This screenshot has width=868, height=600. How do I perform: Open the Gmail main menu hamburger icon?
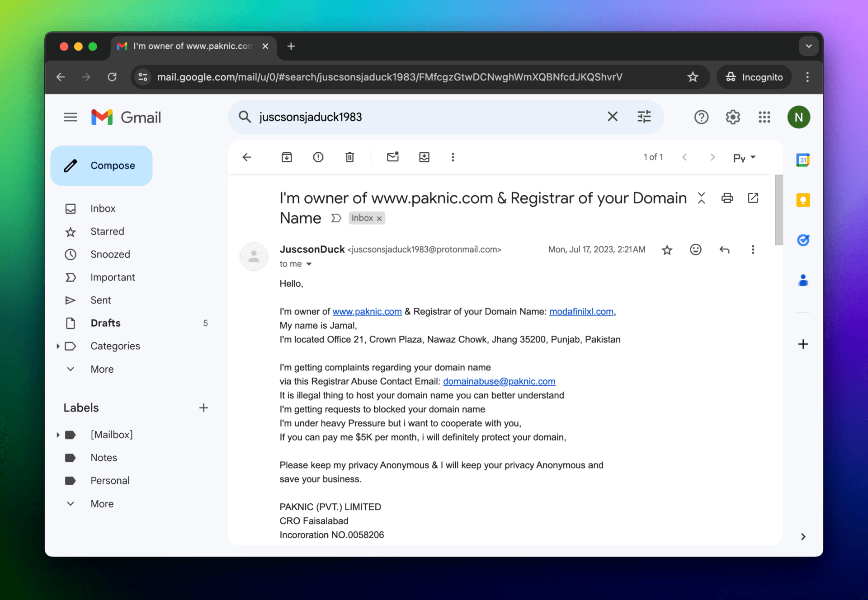click(x=70, y=117)
